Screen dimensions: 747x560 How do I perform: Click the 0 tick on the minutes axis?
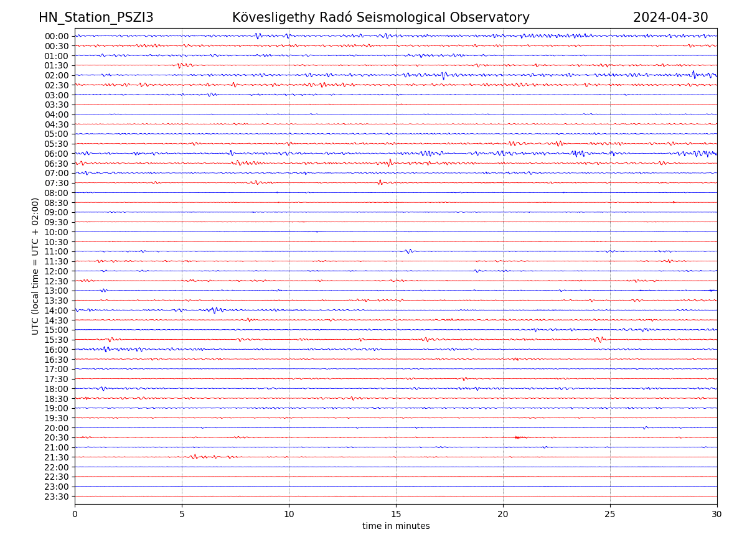point(75,514)
